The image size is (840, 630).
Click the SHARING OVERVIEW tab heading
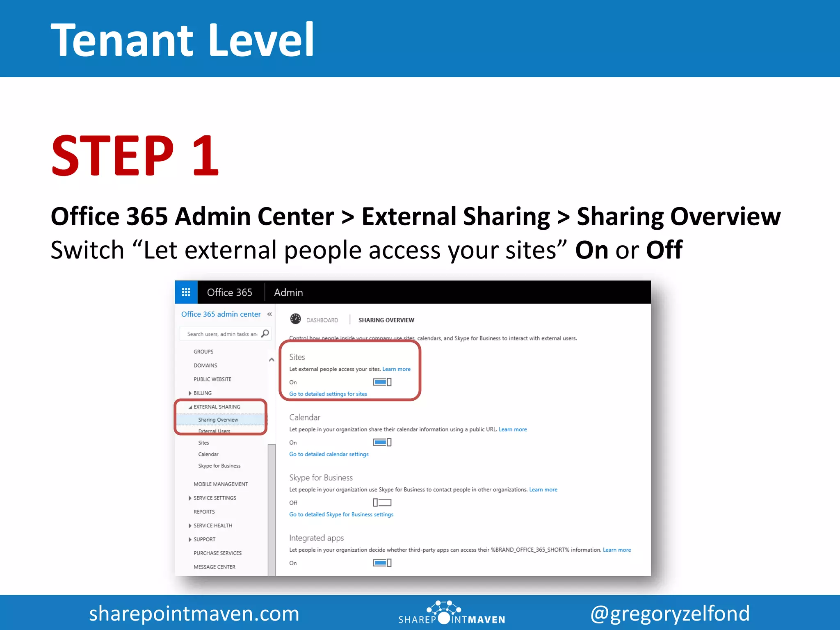pos(386,320)
